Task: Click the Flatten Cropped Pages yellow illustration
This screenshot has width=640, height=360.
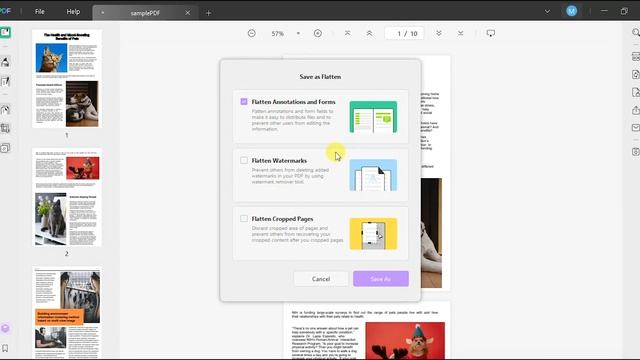Action: pos(373,233)
